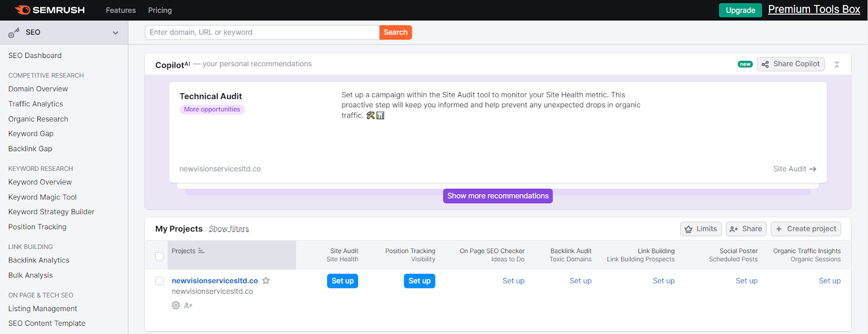Viewport: 868px width, 334px height.
Task: Click More opportunities tag
Action: coord(212,110)
